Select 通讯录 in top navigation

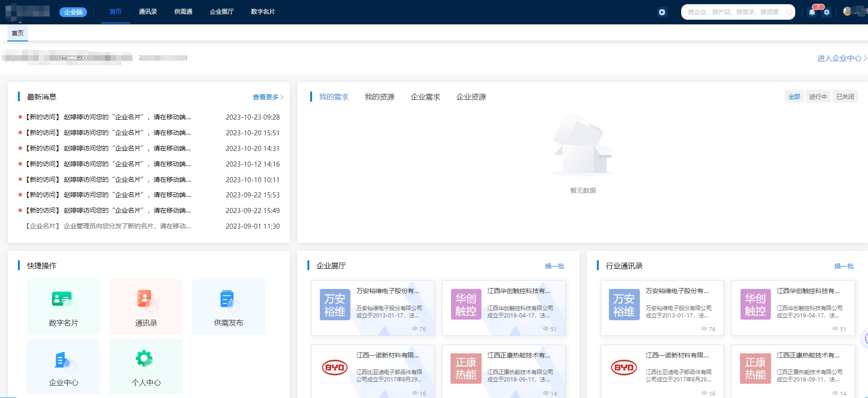(148, 12)
